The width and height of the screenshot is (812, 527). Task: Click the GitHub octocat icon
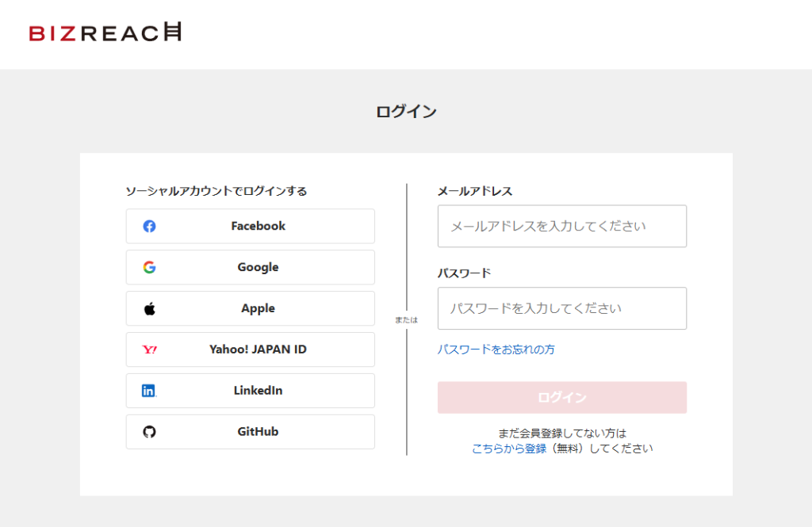point(149,432)
